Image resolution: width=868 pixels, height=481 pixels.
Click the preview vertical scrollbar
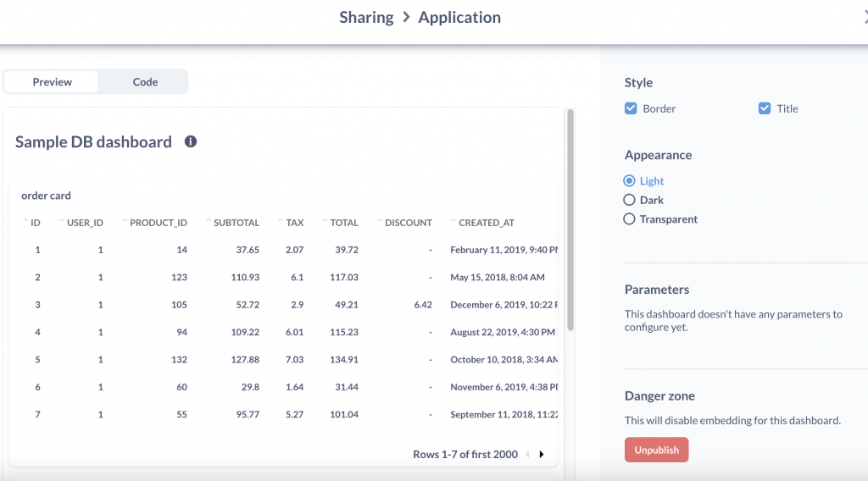(570, 218)
